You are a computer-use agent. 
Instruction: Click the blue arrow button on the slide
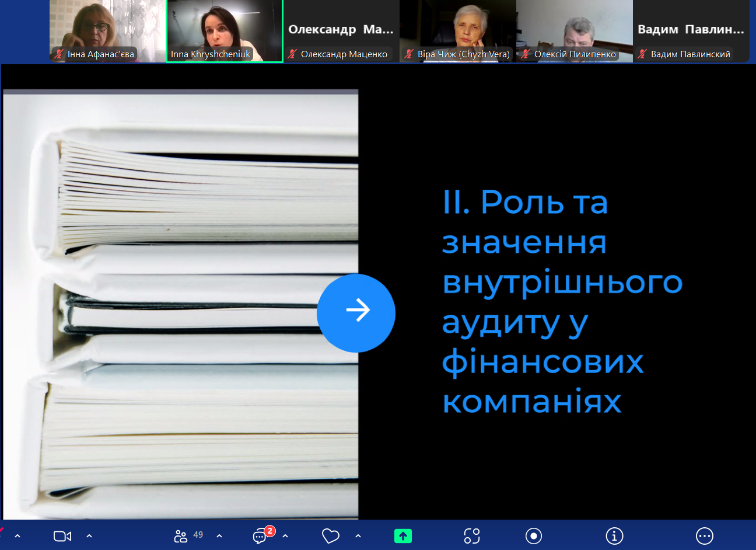(x=356, y=313)
